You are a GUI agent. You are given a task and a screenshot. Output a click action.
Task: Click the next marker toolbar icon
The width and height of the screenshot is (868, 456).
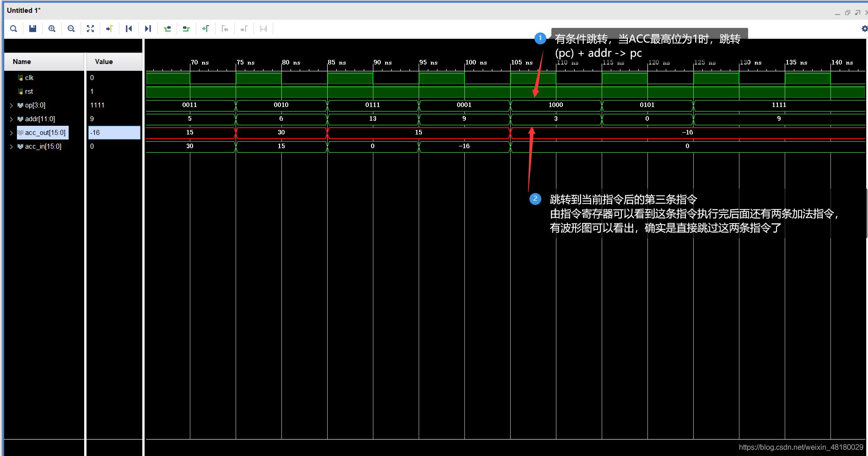click(x=244, y=29)
